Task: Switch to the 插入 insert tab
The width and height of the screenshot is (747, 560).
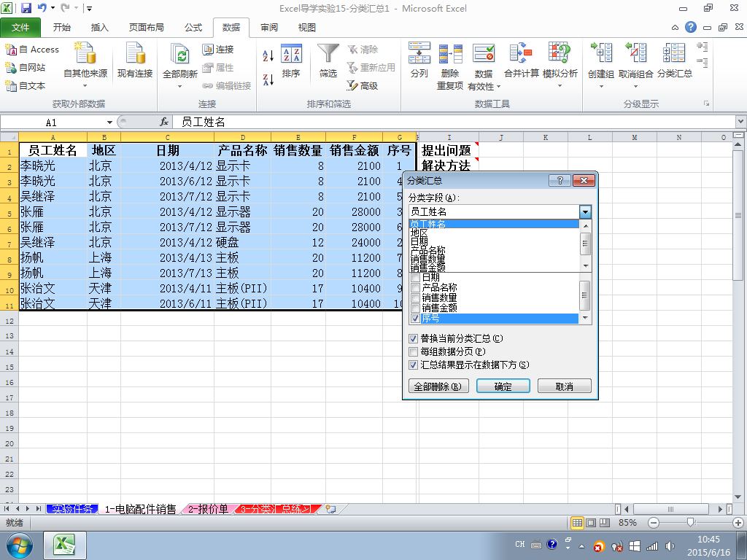Action: click(99, 28)
